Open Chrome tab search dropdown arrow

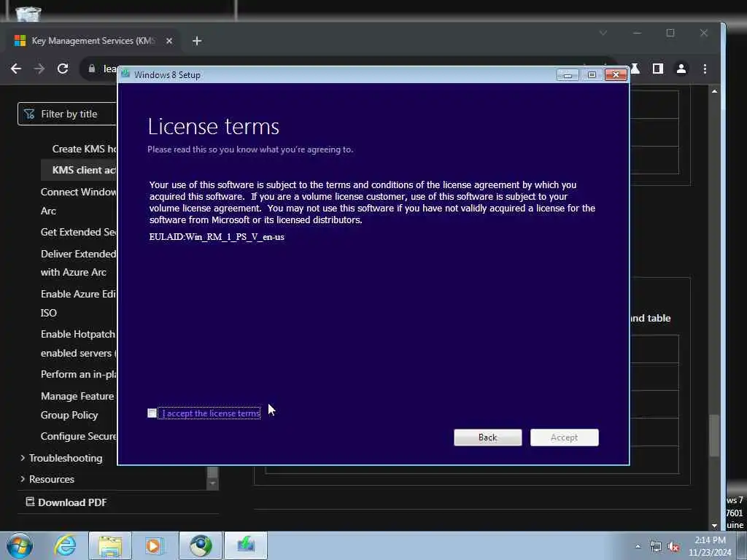point(603,33)
